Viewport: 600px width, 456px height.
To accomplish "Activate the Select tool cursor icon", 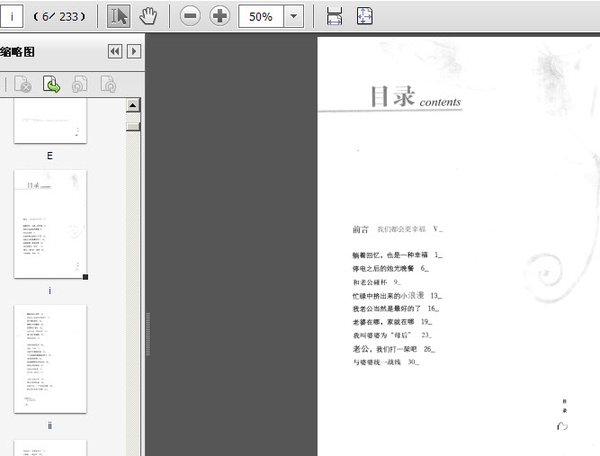I will pos(118,16).
